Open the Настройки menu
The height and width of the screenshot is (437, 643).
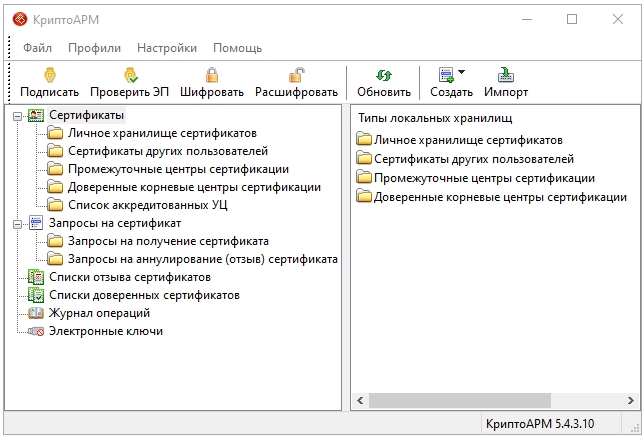[167, 48]
